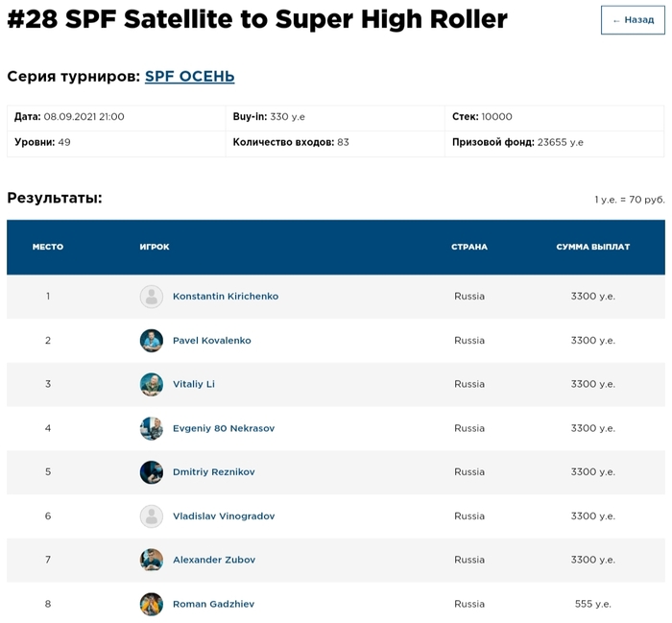Image resolution: width=672 pixels, height=623 pixels.
Task: Open the SPF ОСЕНЬ series link
Action: [189, 76]
